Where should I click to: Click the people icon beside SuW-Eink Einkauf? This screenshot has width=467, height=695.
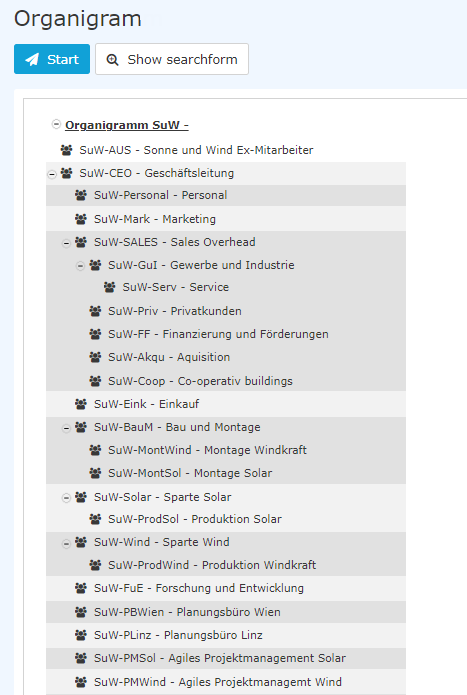81,404
